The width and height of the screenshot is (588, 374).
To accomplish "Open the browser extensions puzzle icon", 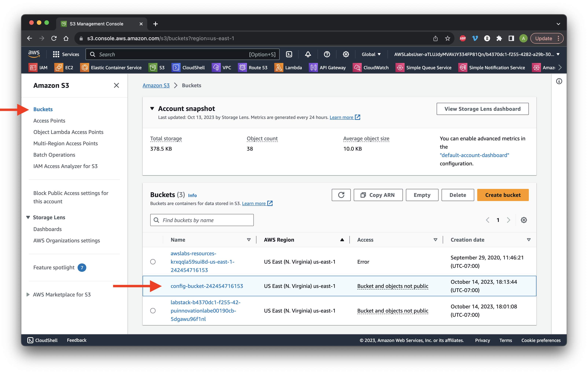I will coord(499,38).
